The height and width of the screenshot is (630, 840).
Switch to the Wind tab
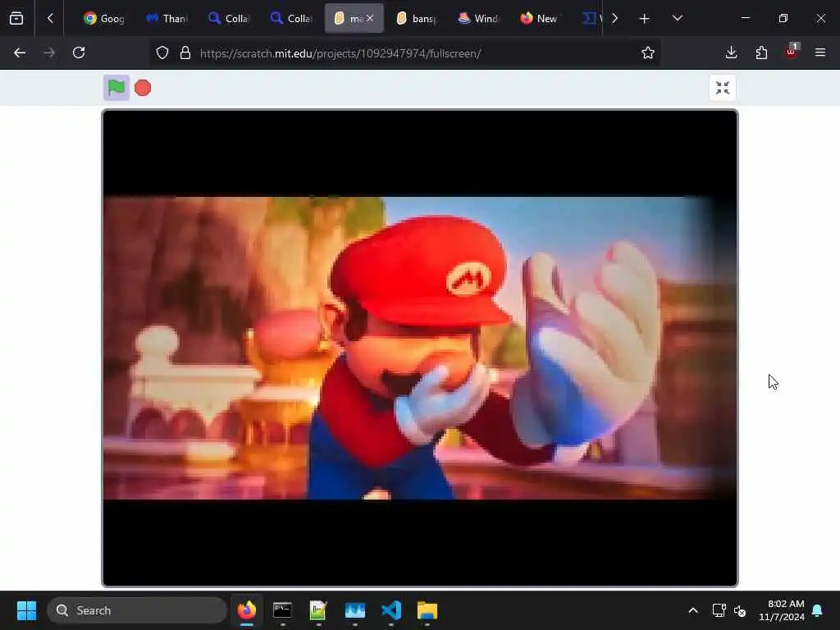478,18
